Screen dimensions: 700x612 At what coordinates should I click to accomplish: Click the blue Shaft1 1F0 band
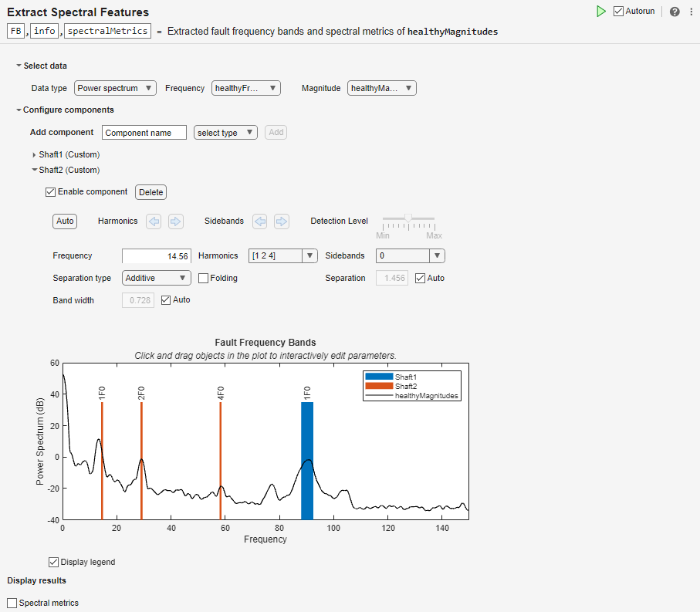[x=307, y=460]
